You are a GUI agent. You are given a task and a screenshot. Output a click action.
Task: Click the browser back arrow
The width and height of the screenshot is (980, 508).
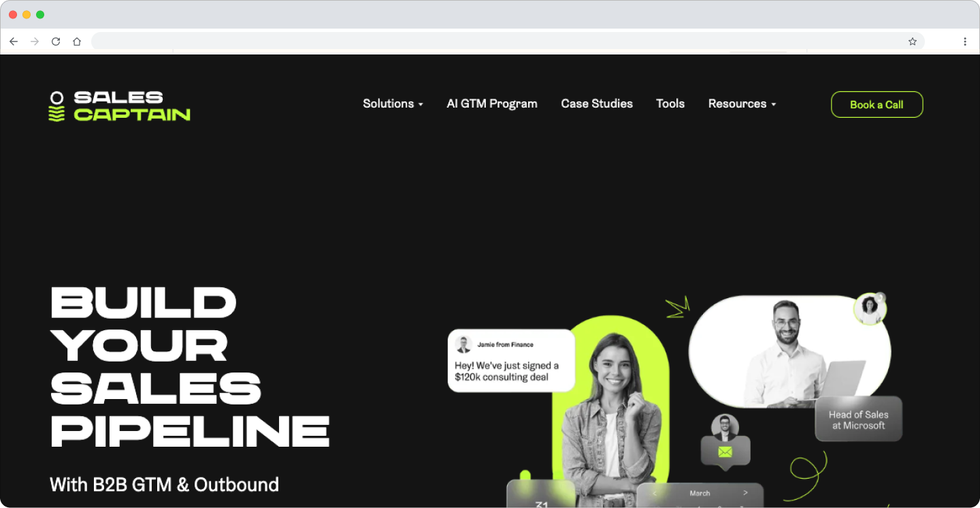tap(14, 42)
